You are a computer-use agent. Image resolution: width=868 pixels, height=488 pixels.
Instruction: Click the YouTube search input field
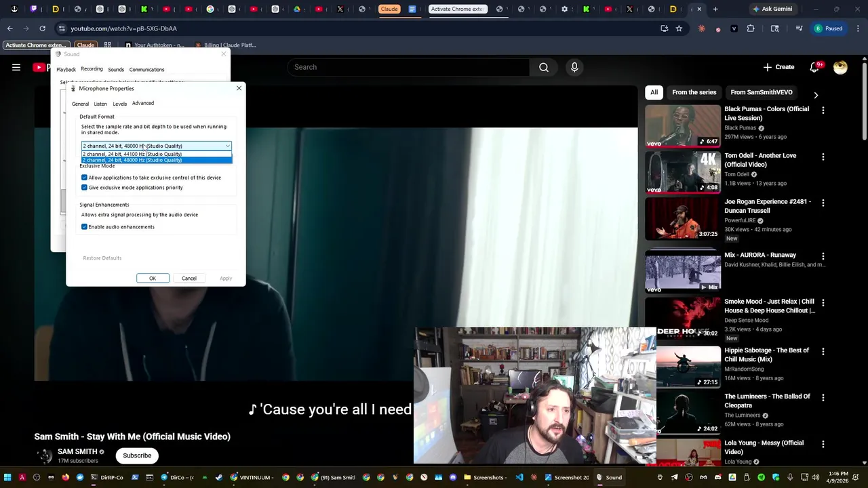click(408, 67)
